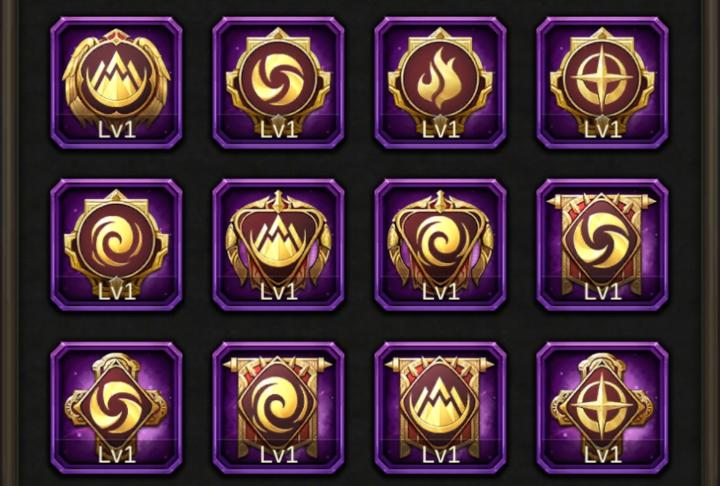The image size is (720, 486).
Task: Choose the triangular shield with spiral swirl
Action: coord(440,245)
